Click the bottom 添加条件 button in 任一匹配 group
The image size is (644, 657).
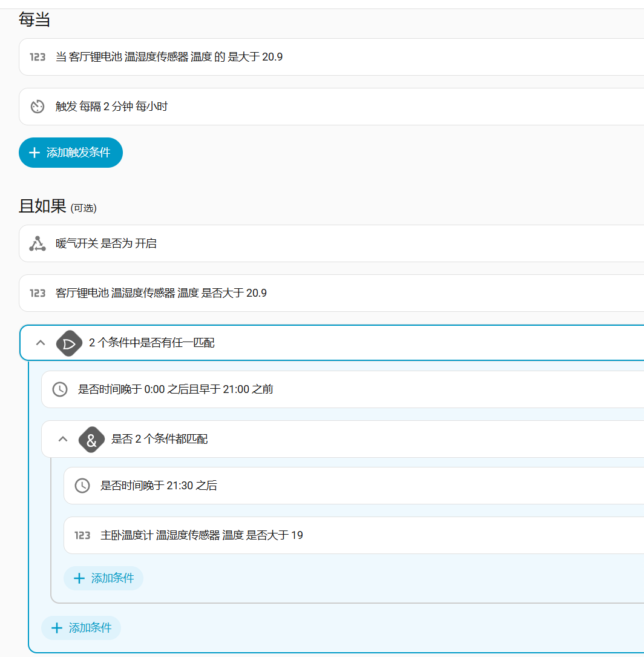pyautogui.click(x=81, y=628)
